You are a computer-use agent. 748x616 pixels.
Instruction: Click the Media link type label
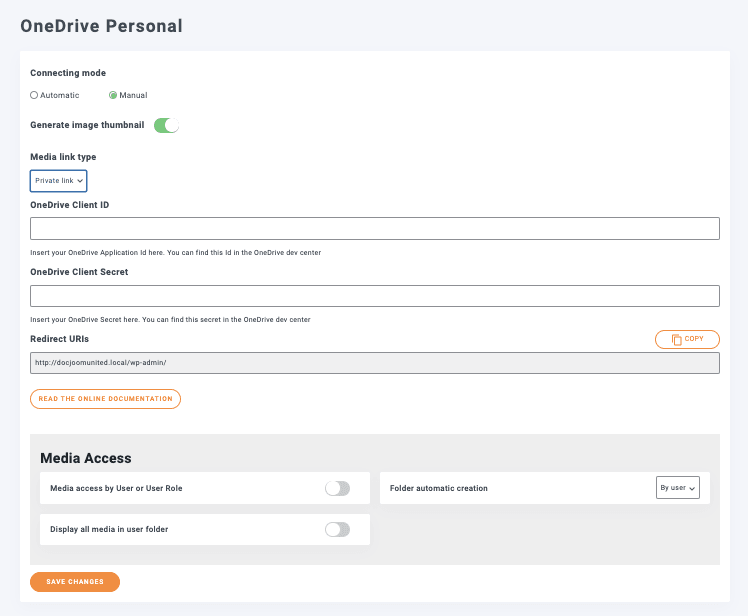(x=63, y=157)
